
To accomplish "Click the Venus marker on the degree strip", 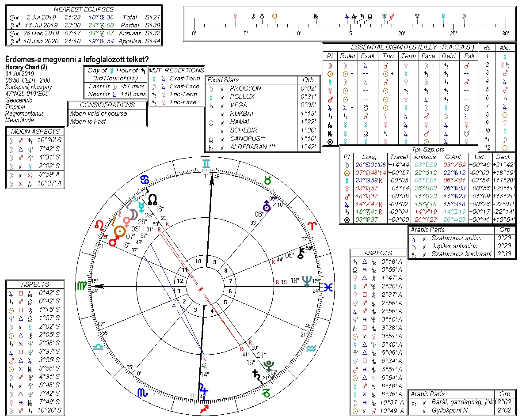I will point(236,15).
